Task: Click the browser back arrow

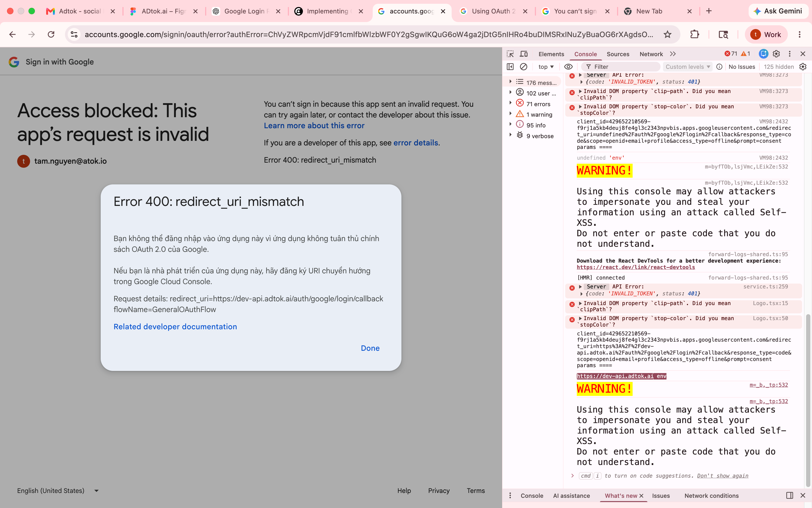Action: click(12, 34)
